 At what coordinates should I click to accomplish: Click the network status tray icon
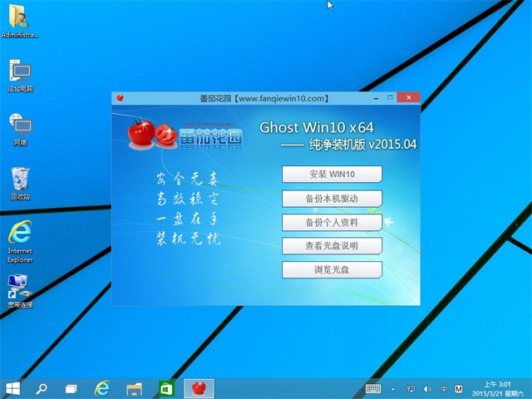tap(411, 389)
